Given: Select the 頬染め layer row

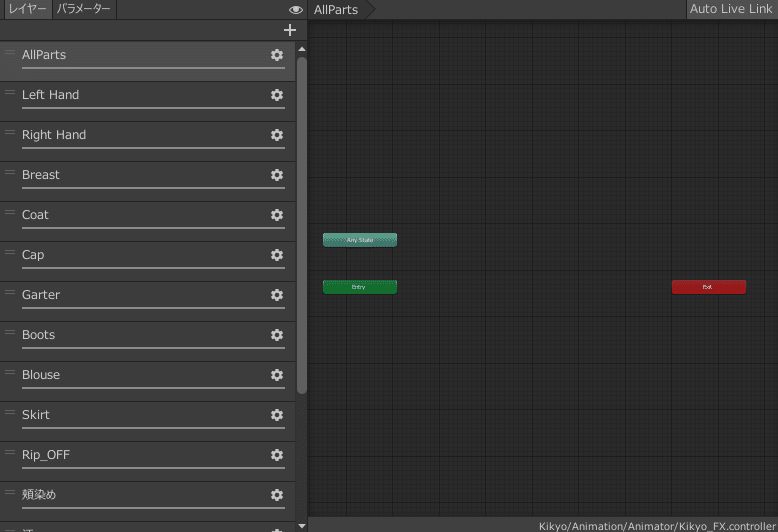Looking at the screenshot, I should pos(147,501).
